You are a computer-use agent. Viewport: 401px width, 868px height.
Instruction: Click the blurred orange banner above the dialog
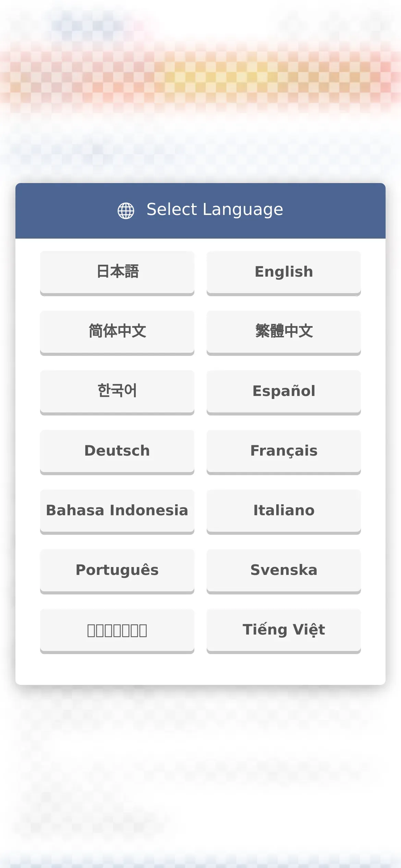pyautogui.click(x=200, y=77)
